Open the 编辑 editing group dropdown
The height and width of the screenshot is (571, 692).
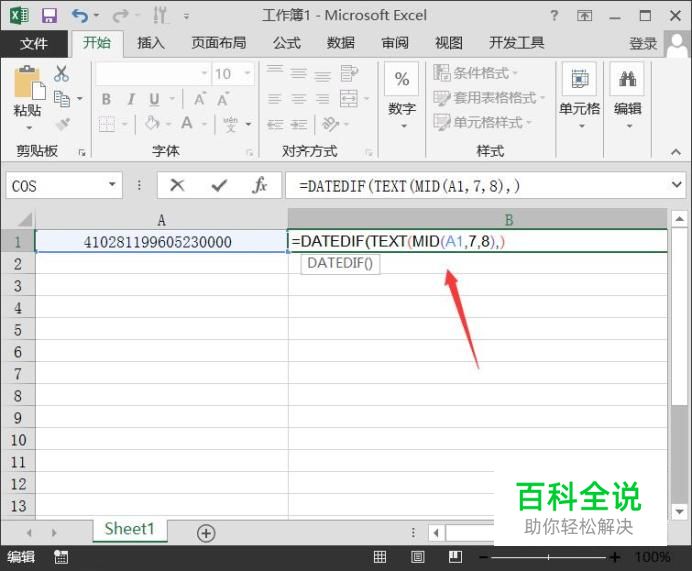(627, 96)
